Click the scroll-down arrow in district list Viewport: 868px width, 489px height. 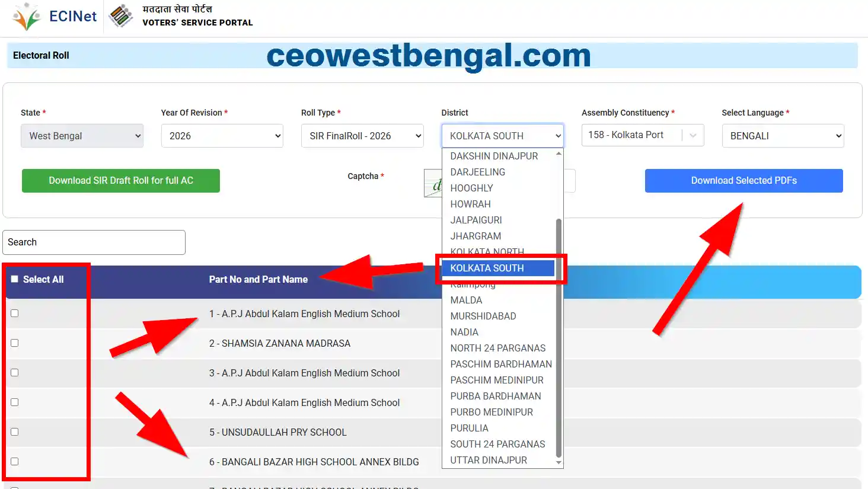pyautogui.click(x=558, y=462)
